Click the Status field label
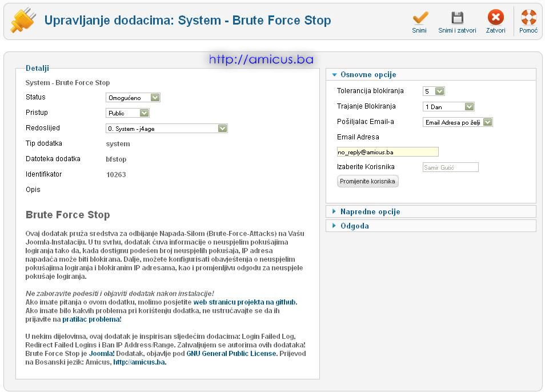 [x=35, y=97]
